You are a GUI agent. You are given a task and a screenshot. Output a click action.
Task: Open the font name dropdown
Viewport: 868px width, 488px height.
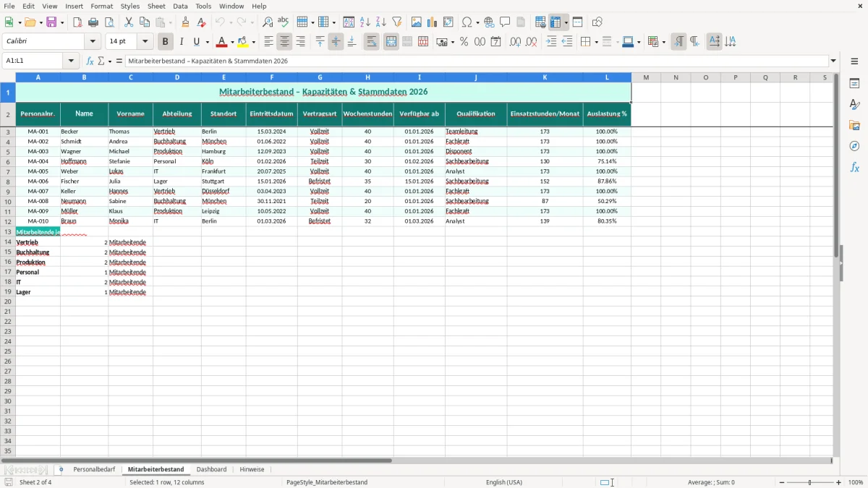point(93,42)
